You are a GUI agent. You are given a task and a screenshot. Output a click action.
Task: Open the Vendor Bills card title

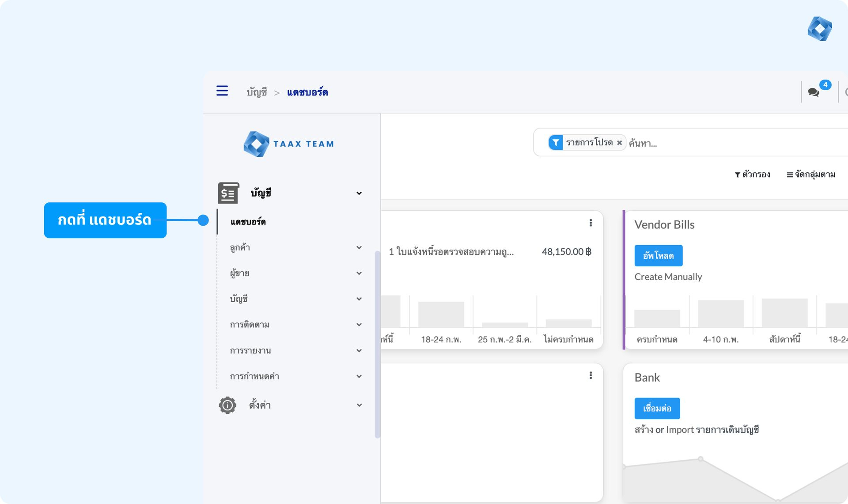[x=664, y=225]
